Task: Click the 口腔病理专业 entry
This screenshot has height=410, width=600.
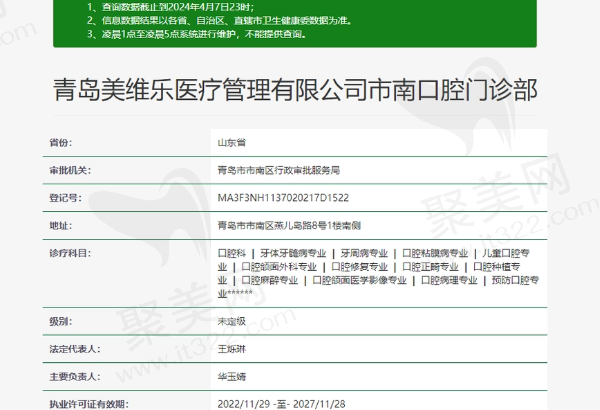Action: click(449, 280)
